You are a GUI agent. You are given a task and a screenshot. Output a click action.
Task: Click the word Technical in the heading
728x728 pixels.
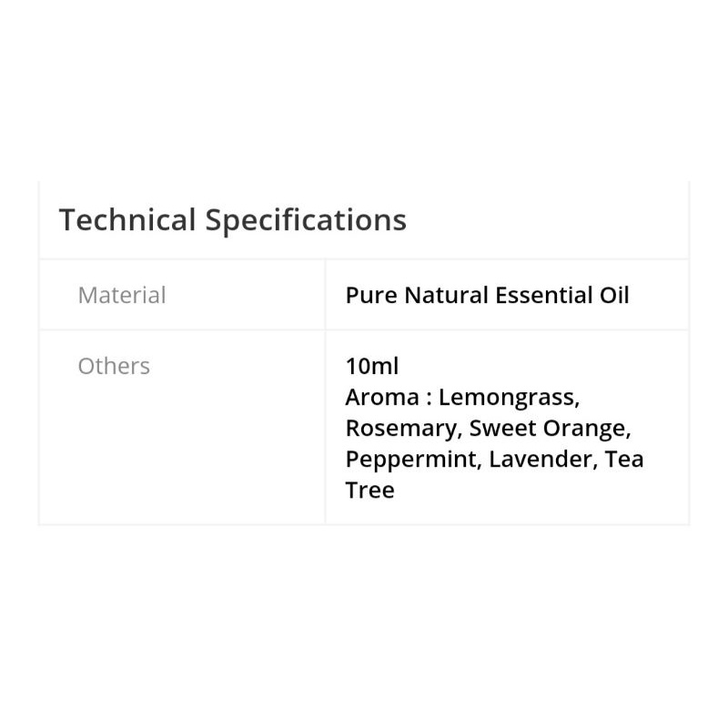pos(127,220)
